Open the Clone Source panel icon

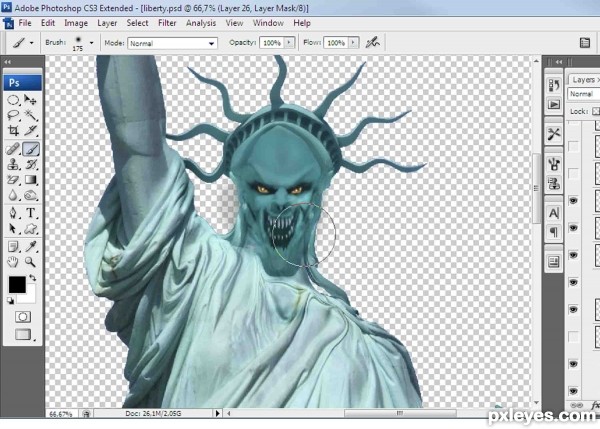(x=553, y=183)
